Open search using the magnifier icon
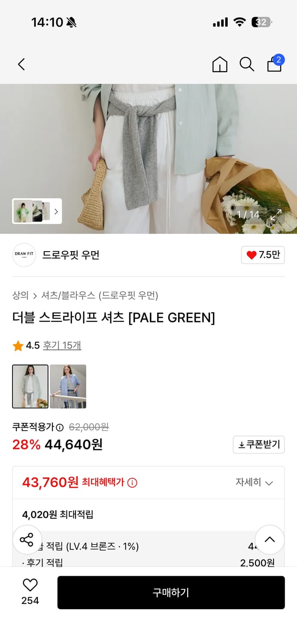Viewport: 297px width, 644px height. 247,64
